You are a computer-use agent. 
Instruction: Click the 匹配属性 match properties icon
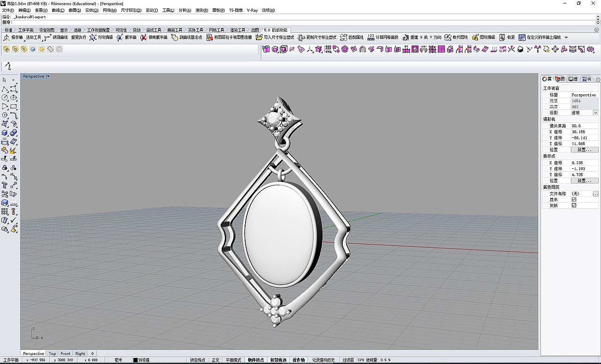click(343, 38)
